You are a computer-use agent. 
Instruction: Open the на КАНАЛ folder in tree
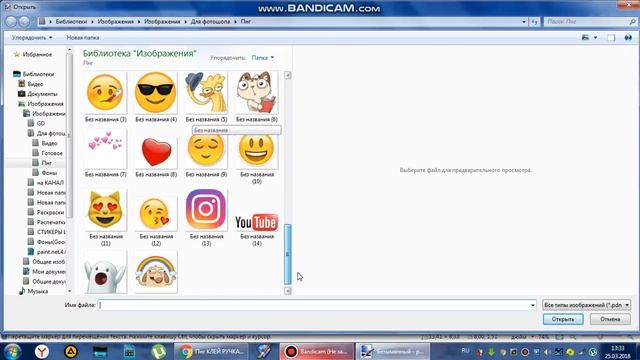click(x=50, y=183)
